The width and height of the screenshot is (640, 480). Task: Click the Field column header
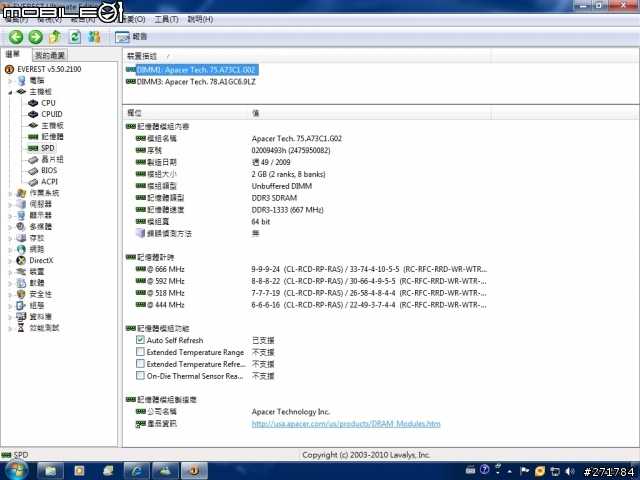tap(185, 113)
